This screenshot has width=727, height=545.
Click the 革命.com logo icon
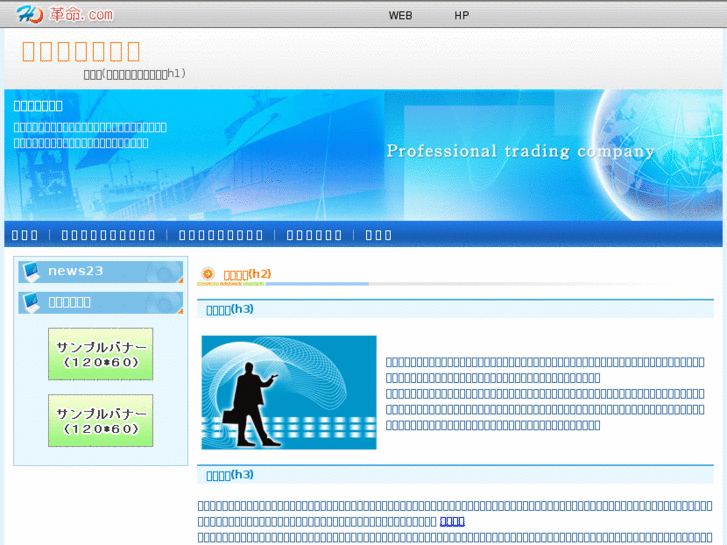click(65, 14)
